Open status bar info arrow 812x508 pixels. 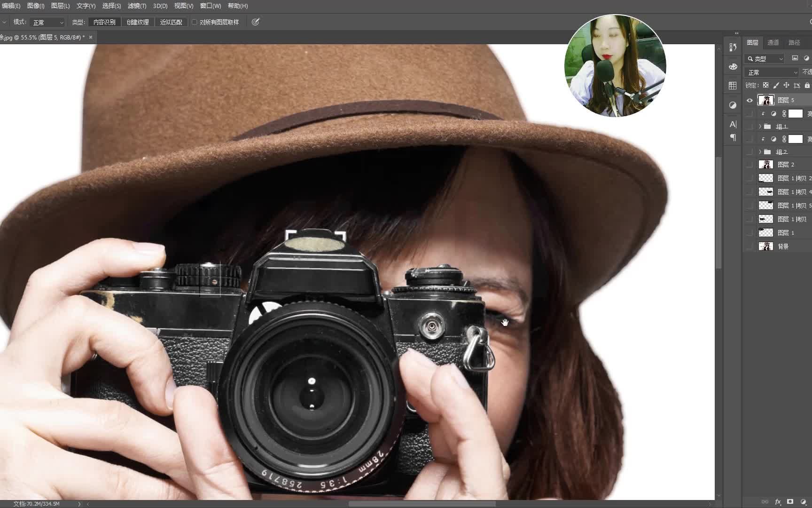79,504
